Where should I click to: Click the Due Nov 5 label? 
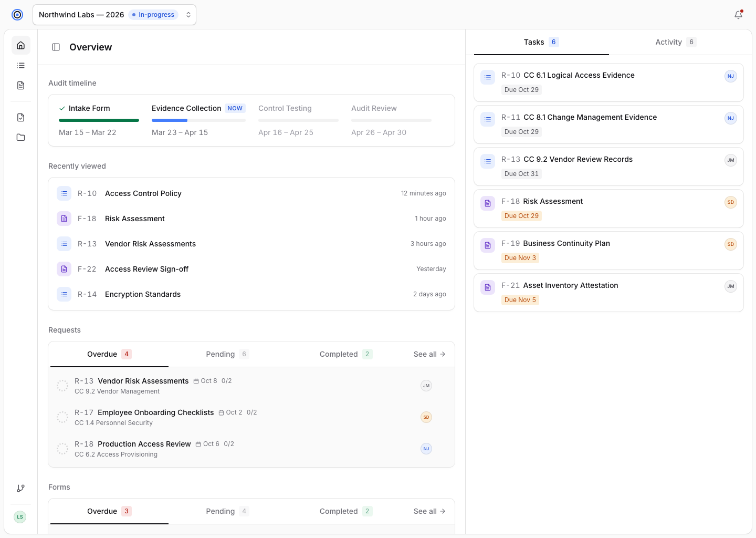(520, 300)
